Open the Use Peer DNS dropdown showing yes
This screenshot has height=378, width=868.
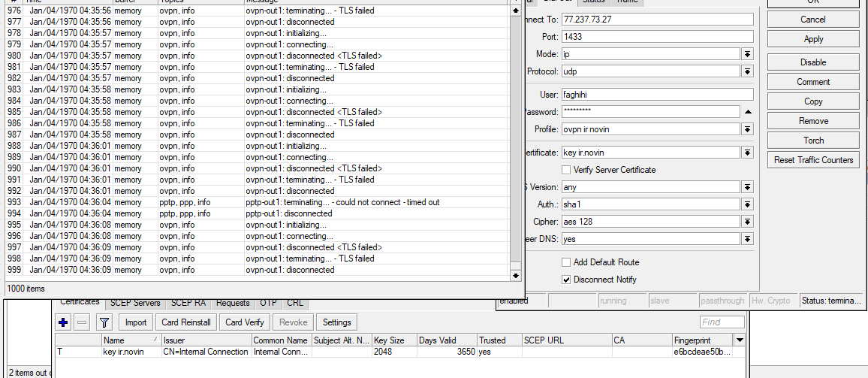747,240
